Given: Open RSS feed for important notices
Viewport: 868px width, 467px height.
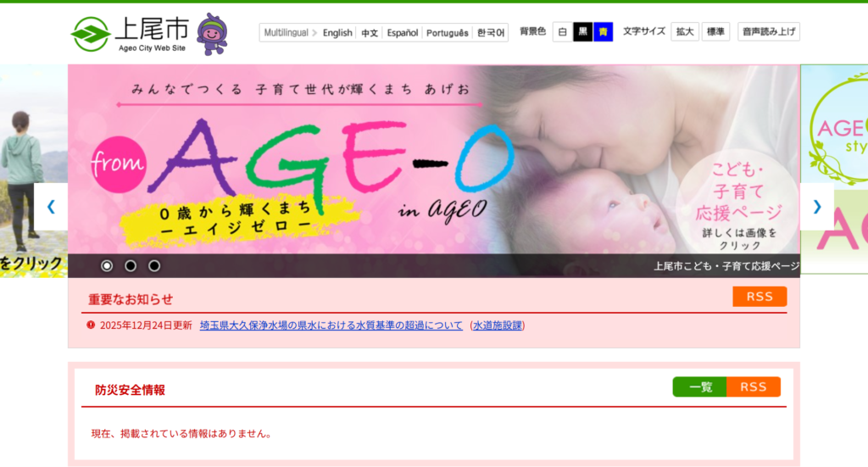Looking at the screenshot, I should click(x=759, y=297).
